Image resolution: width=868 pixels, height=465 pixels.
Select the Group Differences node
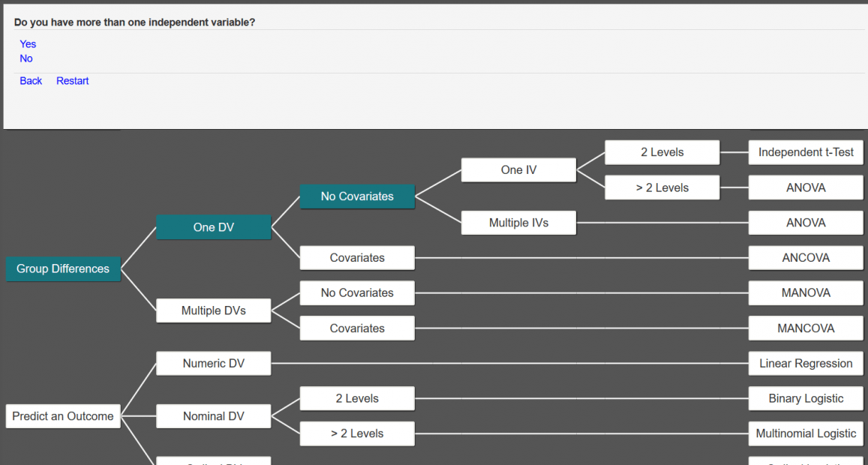[63, 268]
